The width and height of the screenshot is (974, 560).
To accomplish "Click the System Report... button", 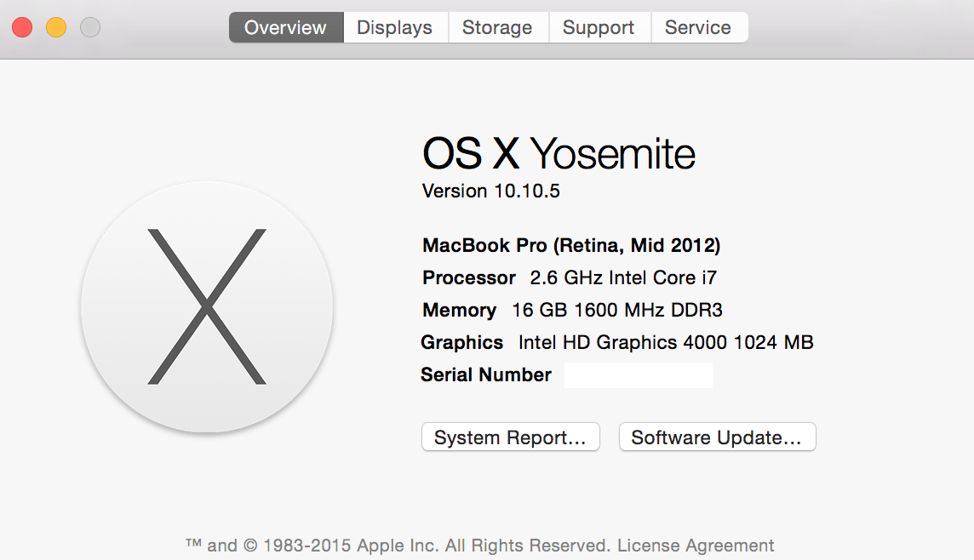I will [x=511, y=437].
